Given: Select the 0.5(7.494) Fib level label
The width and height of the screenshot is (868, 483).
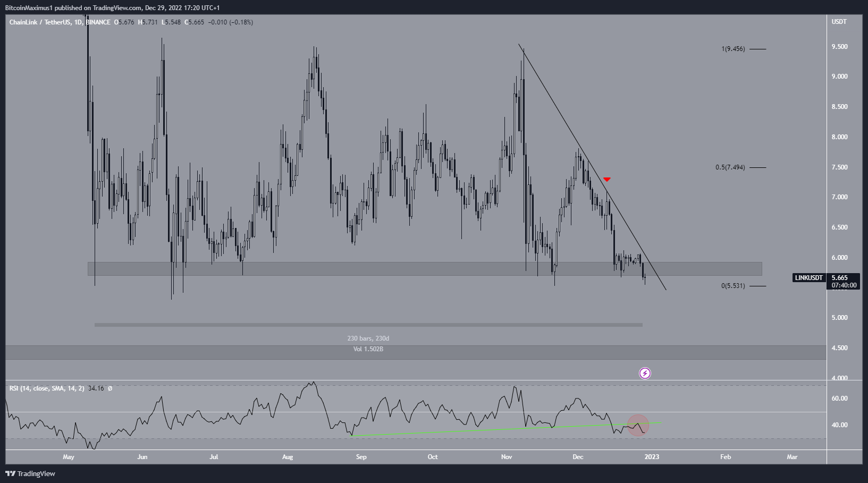Looking at the screenshot, I should click(x=730, y=167).
